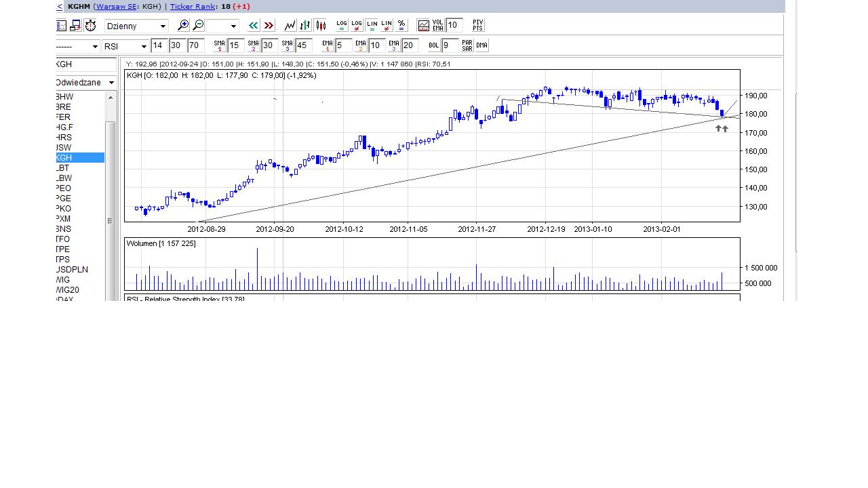Open the Ticker Rank link
Image resolution: width=868 pixels, height=488 pixels.
[192, 6]
